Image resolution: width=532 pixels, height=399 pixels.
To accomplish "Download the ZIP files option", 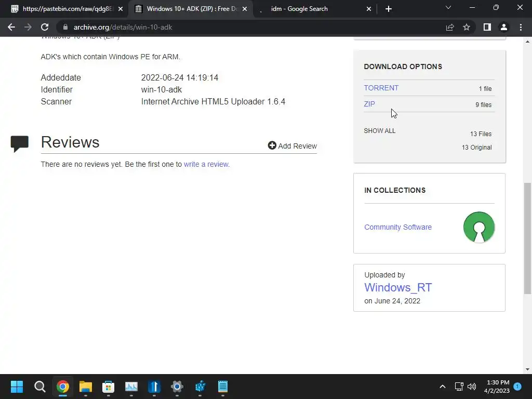I will click(369, 104).
